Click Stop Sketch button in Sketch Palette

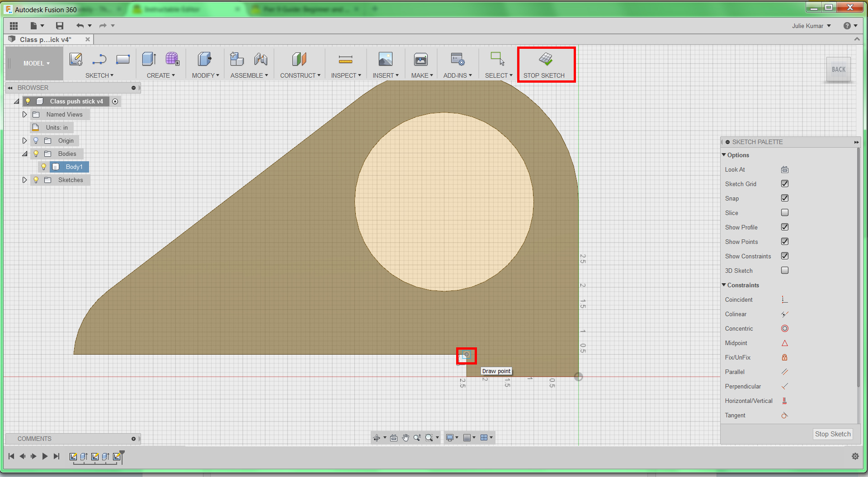tap(833, 434)
